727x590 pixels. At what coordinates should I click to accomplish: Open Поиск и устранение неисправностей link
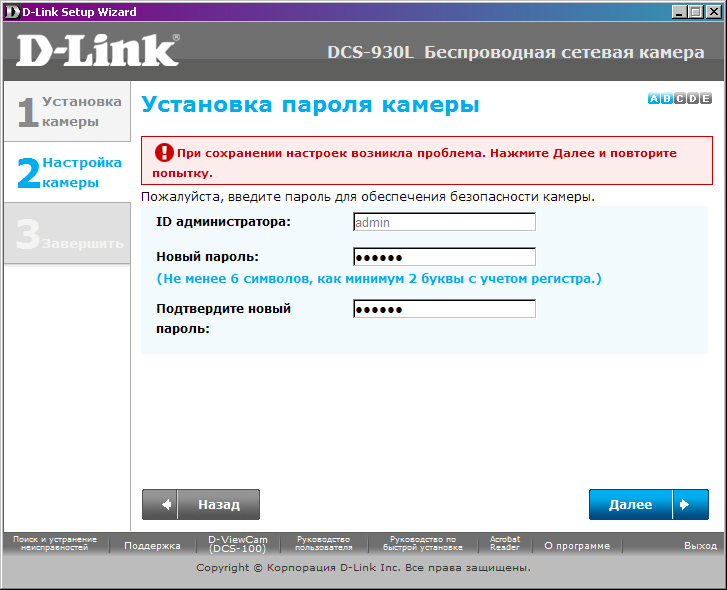[x=55, y=544]
